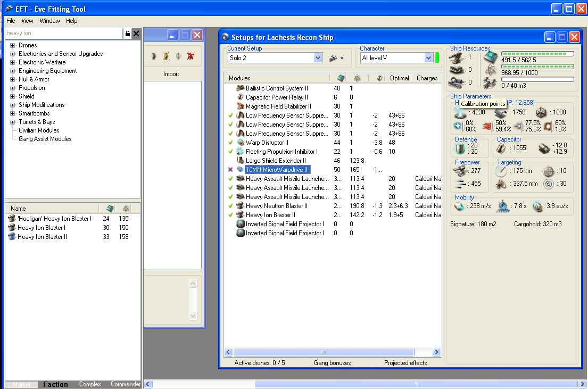Click the powergrid column header icon in Modules
588x389 pixels.
tap(357, 78)
